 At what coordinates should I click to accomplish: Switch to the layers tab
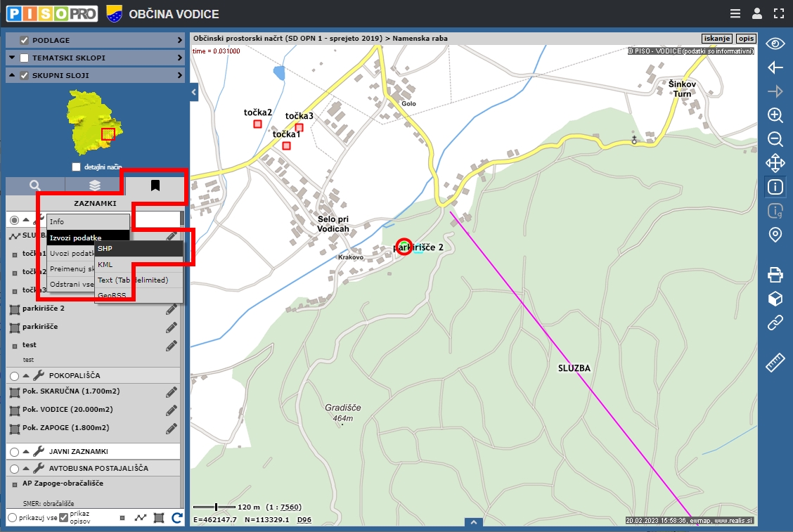pyautogui.click(x=95, y=186)
